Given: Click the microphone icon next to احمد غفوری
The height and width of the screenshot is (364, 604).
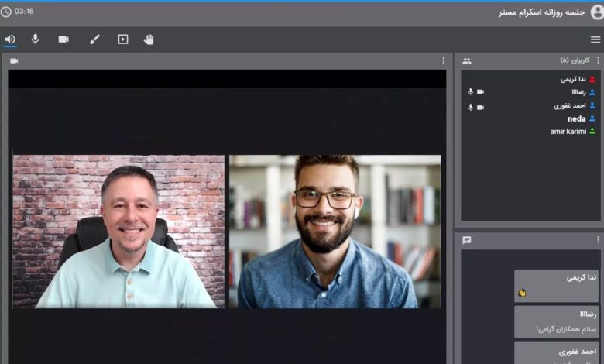Looking at the screenshot, I should click(470, 107).
